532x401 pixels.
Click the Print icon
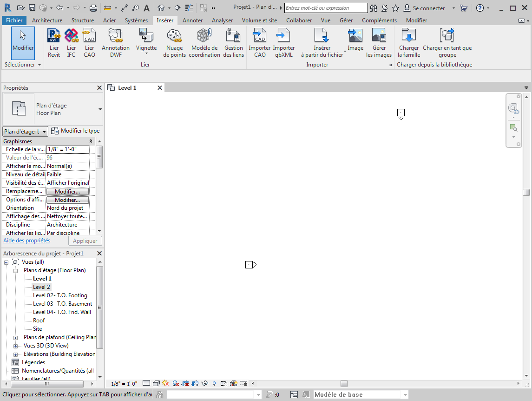coord(93,8)
